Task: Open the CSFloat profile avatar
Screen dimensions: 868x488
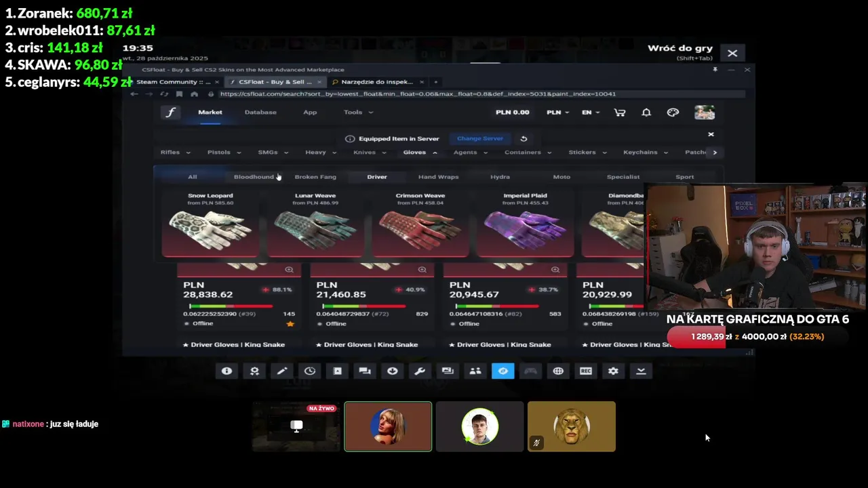Action: point(705,113)
